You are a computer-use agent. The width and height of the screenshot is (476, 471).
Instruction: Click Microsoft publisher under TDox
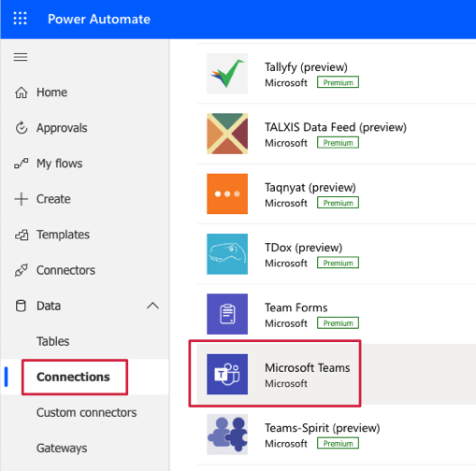(x=286, y=264)
